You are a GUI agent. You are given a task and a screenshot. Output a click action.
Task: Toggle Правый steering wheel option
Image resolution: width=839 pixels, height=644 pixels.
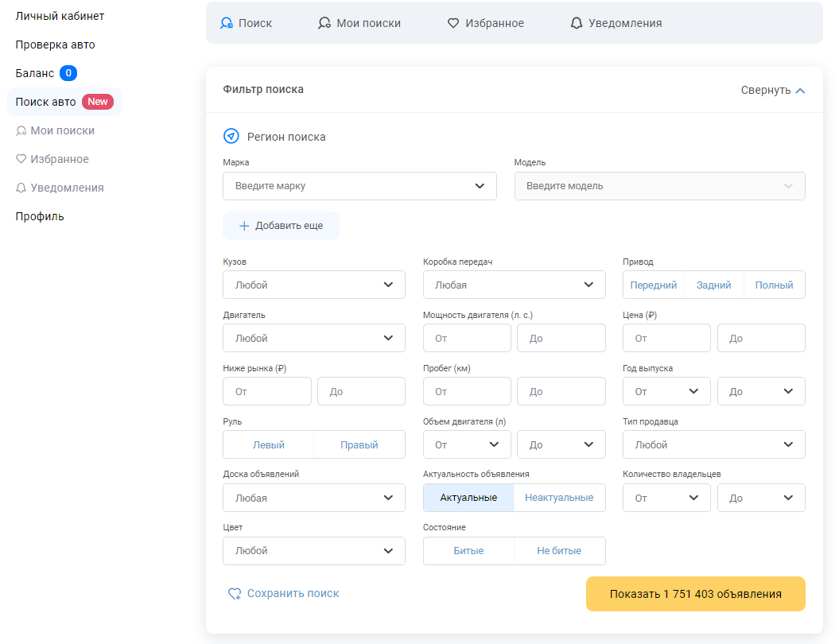click(359, 444)
